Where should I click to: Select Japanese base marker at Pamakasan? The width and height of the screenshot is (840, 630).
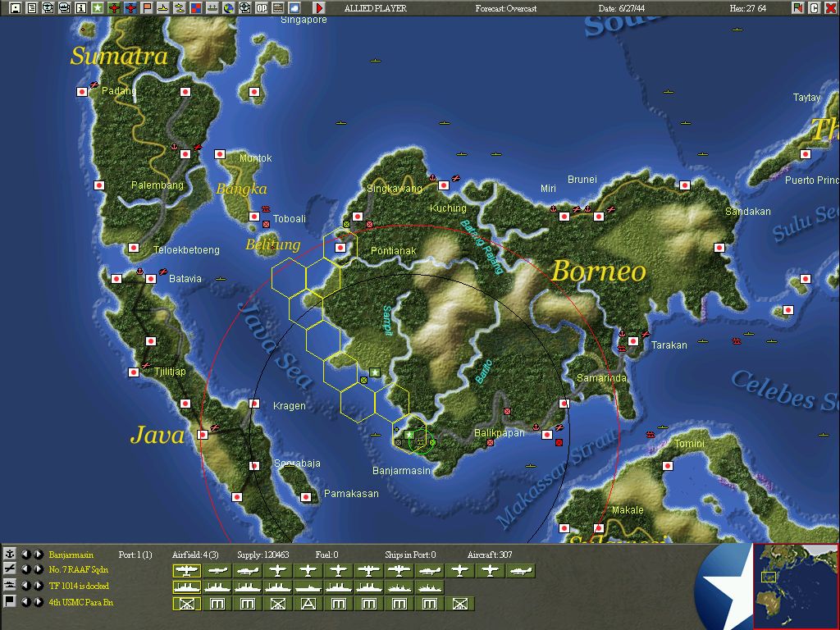coord(306,497)
